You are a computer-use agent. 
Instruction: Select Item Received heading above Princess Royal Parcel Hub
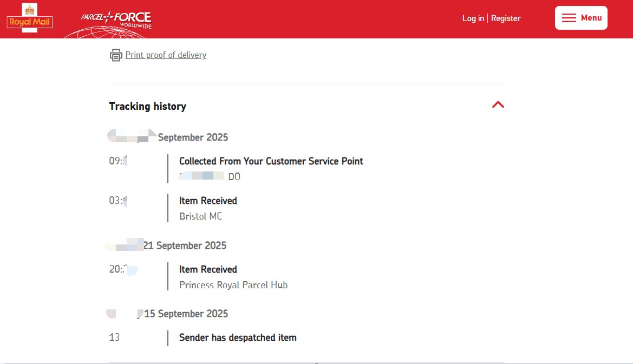(208, 269)
